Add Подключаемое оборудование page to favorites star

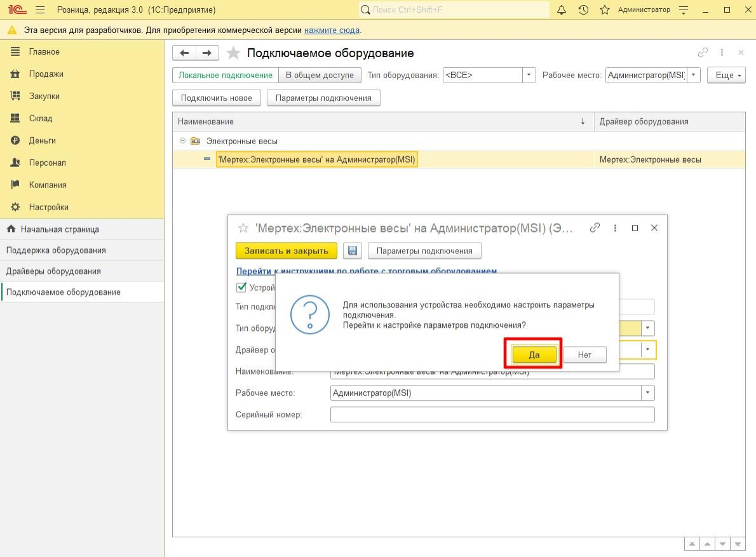point(234,53)
